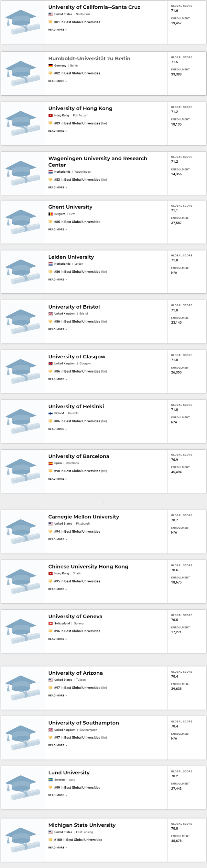Click the Switzerland flag beside University of Geneva
Viewport: 207px width, 868px height.
pyautogui.click(x=51, y=624)
